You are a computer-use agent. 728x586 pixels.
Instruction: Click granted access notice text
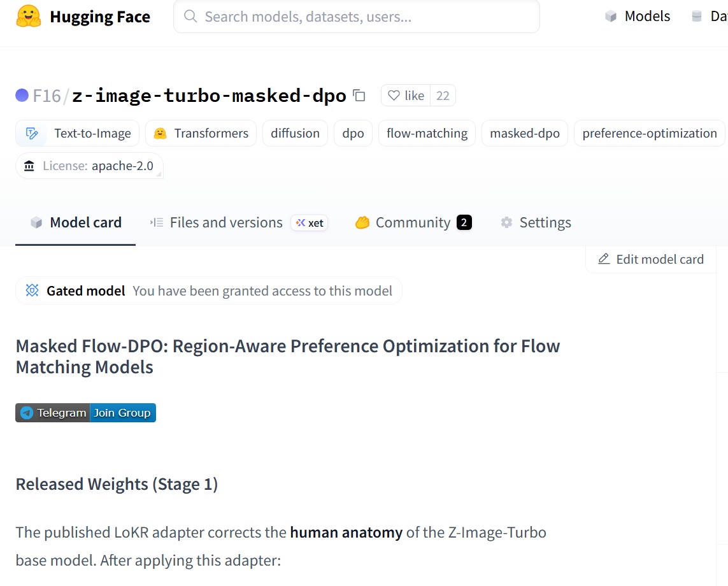(262, 290)
